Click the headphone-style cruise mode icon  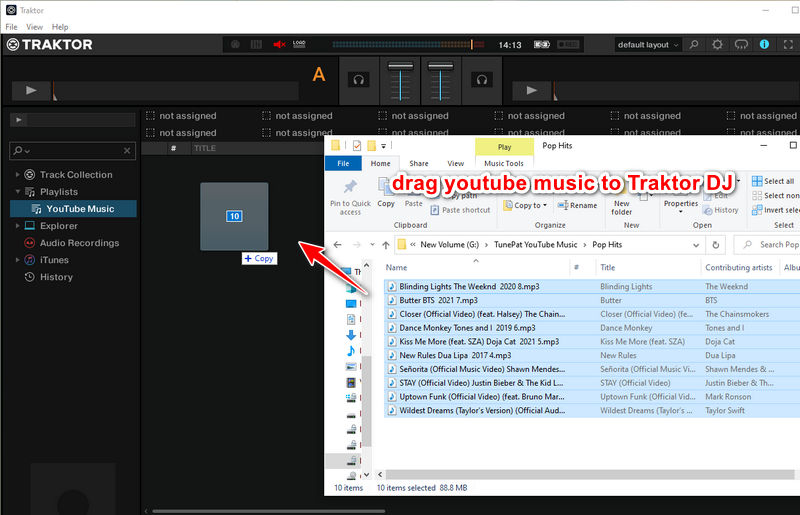(741, 44)
